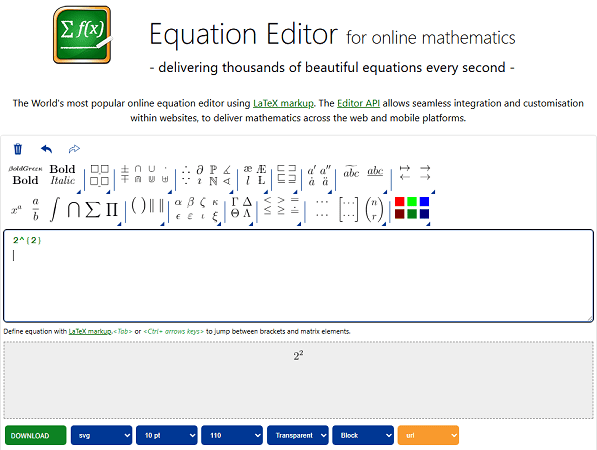Open the uppercase Greek letters group
The width and height of the screenshot is (597, 450).
pyautogui.click(x=241, y=208)
